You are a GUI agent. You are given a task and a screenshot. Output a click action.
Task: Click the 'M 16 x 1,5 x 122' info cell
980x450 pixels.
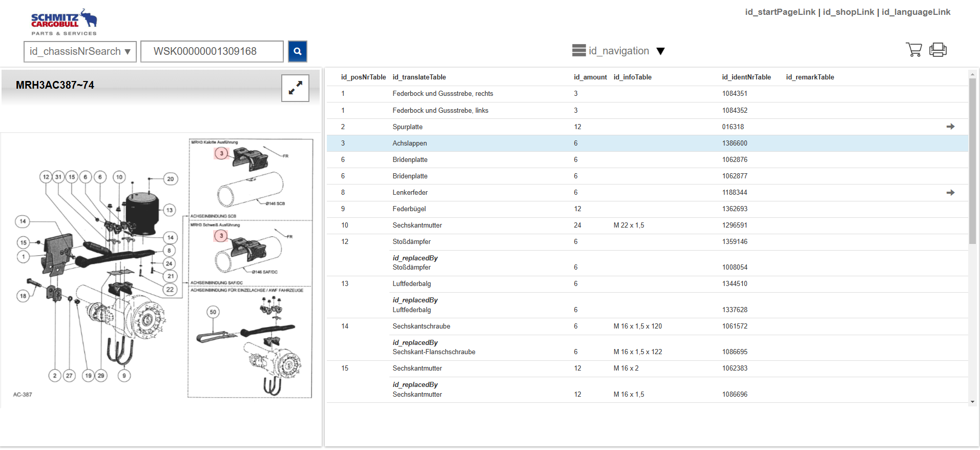(x=637, y=352)
